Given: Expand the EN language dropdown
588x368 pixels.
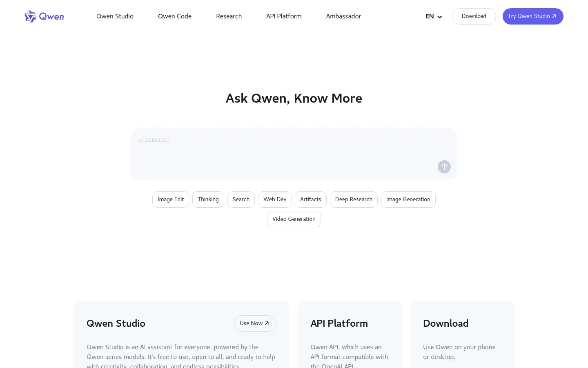Looking at the screenshot, I should tap(434, 16).
